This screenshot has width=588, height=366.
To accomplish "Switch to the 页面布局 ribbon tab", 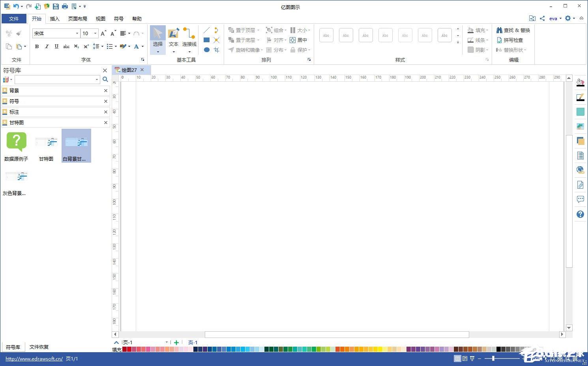I will pyautogui.click(x=77, y=19).
